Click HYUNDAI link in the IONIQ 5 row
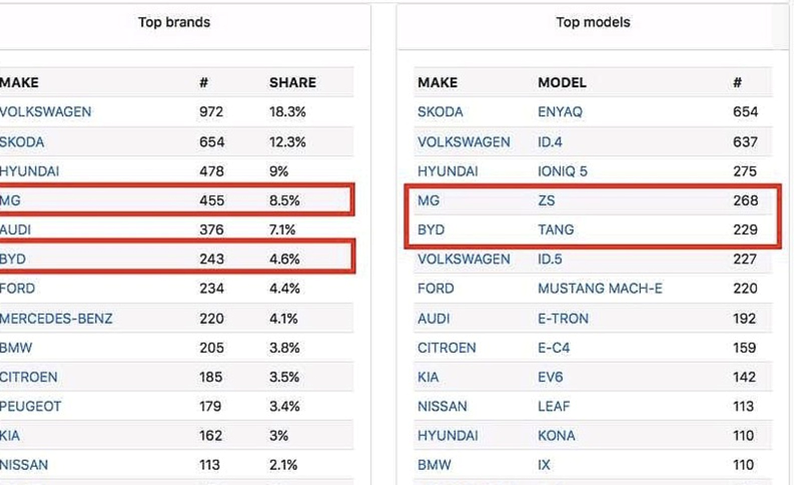Viewport: 794px width, 485px height. [447, 171]
